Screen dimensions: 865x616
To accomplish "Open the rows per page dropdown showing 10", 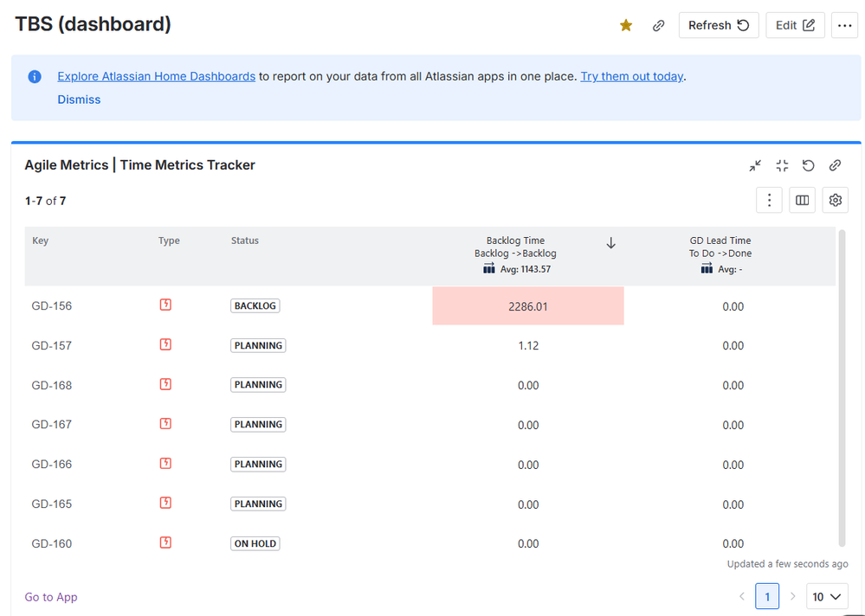I will 827,596.
